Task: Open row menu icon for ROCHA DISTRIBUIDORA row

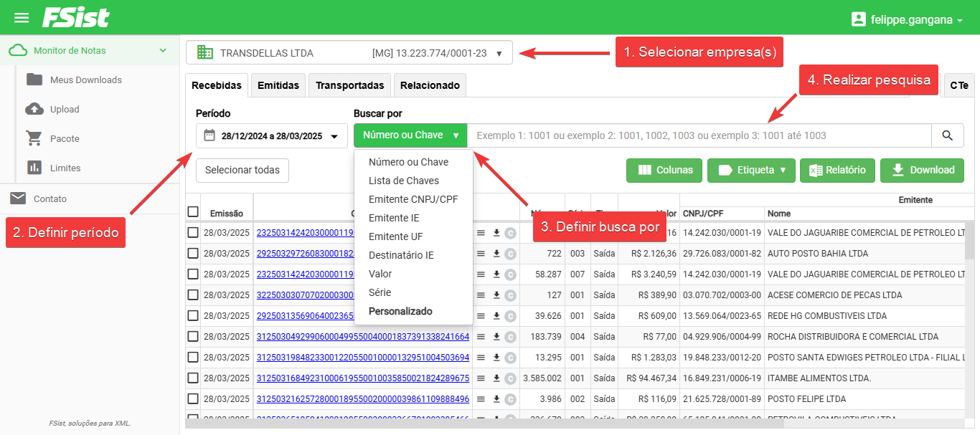Action: (x=481, y=337)
